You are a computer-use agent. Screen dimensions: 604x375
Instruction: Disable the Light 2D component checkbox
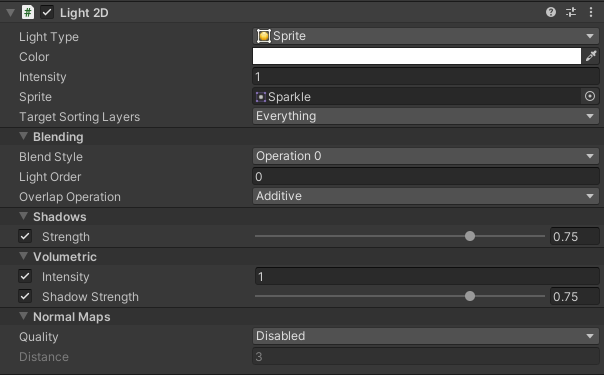point(47,12)
